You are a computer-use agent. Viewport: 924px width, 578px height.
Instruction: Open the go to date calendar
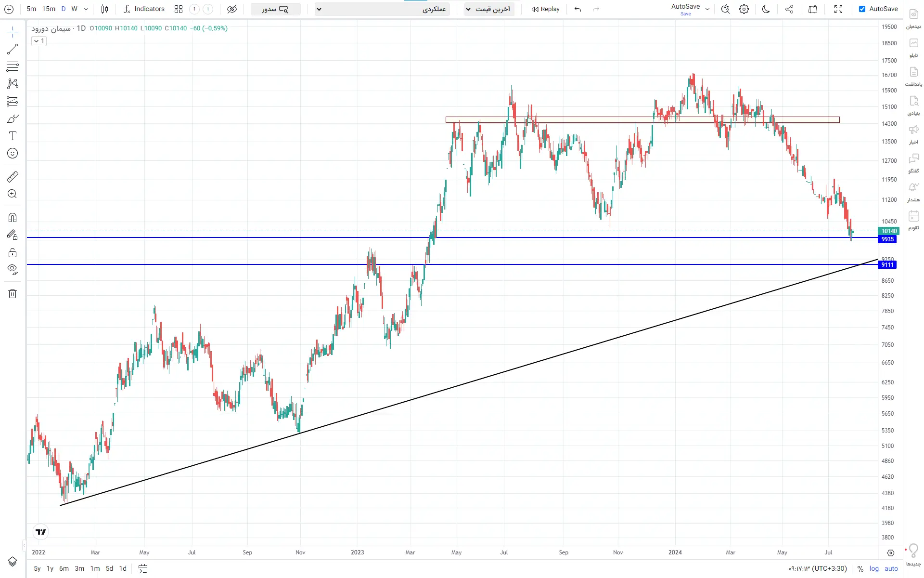point(143,568)
